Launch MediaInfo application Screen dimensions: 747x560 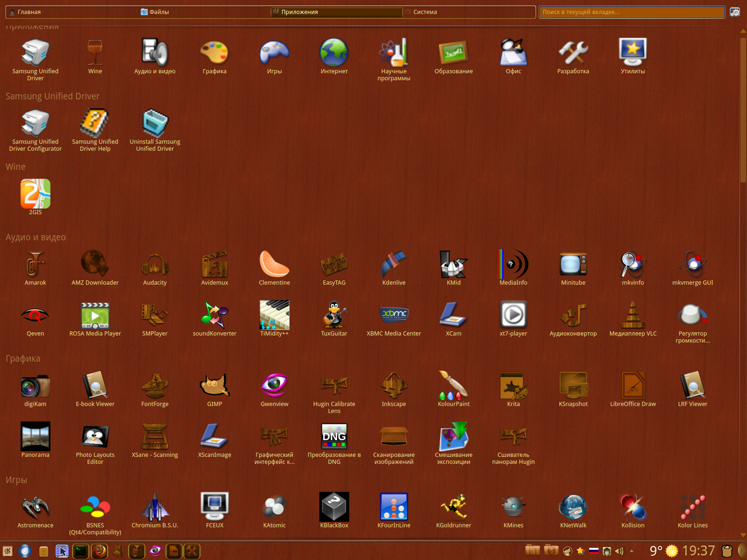coord(514,268)
